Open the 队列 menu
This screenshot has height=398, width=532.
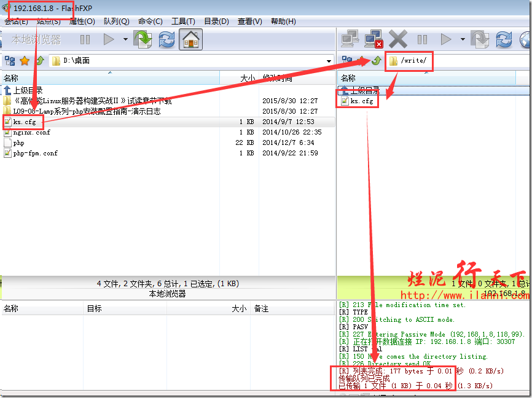[116, 21]
